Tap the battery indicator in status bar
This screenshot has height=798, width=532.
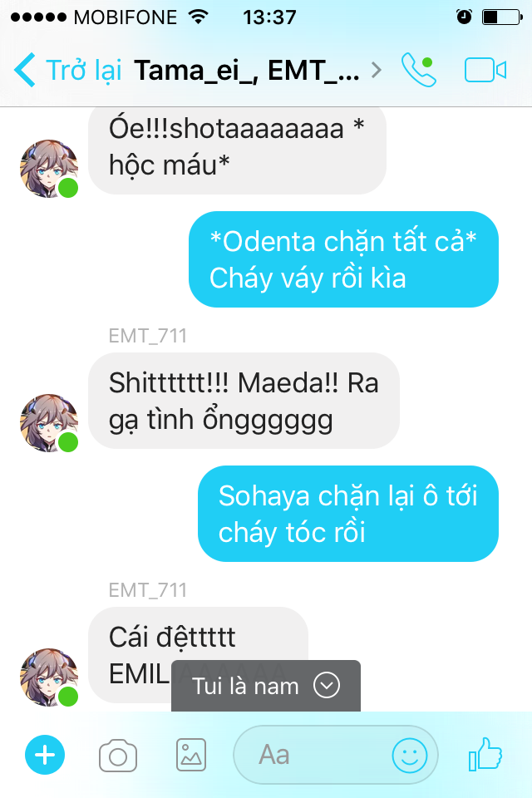502,17
